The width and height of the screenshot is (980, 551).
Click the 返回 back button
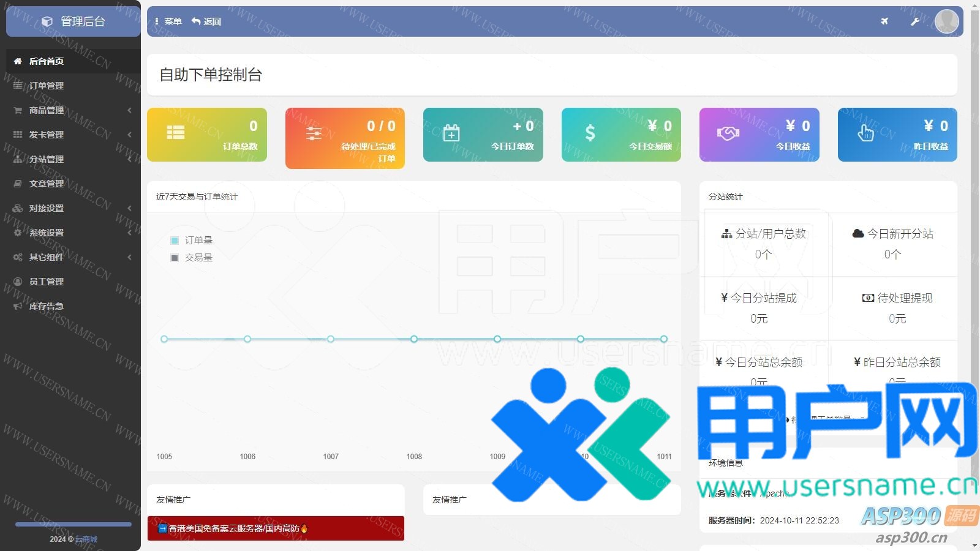point(206,21)
